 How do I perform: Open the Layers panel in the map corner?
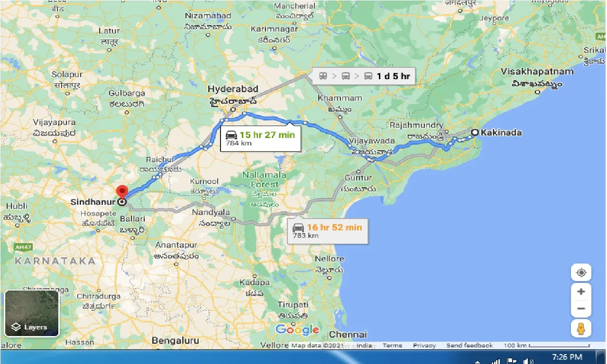point(31,313)
